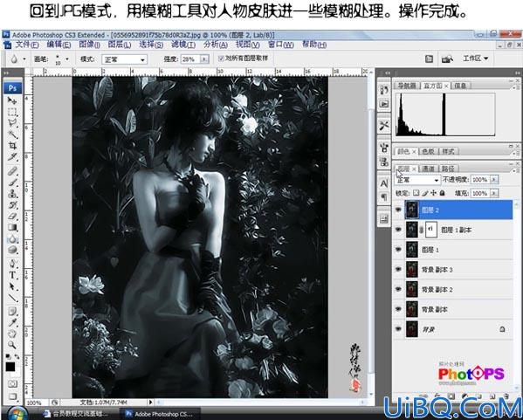Screen dimensions: 523x420
Task: Open the Character panel dock icon
Action: (x=384, y=183)
